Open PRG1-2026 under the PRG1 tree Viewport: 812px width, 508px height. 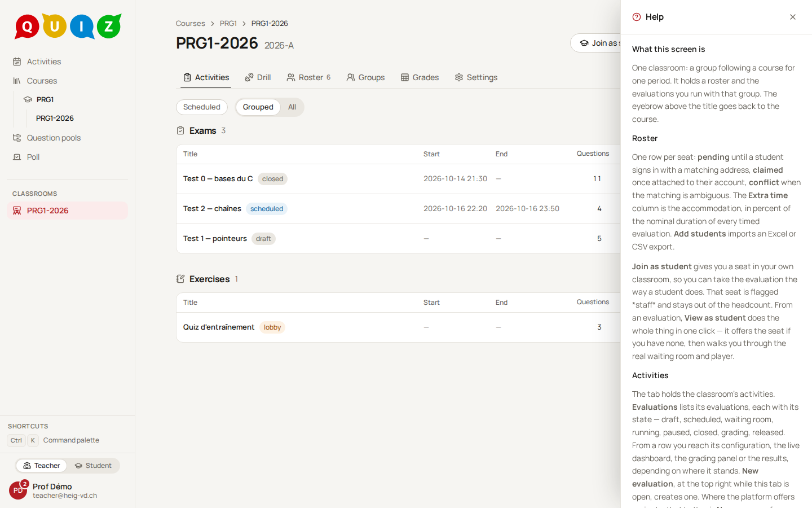pyautogui.click(x=55, y=118)
